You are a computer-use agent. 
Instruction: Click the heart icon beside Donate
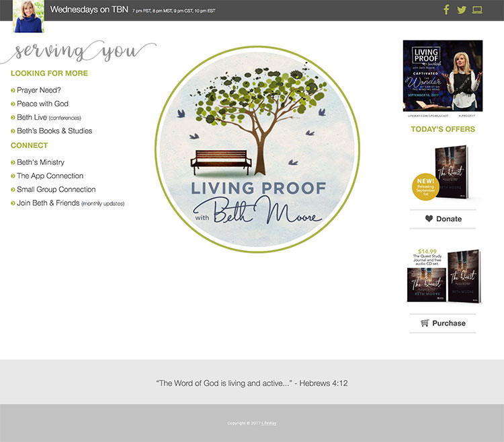pyautogui.click(x=429, y=219)
